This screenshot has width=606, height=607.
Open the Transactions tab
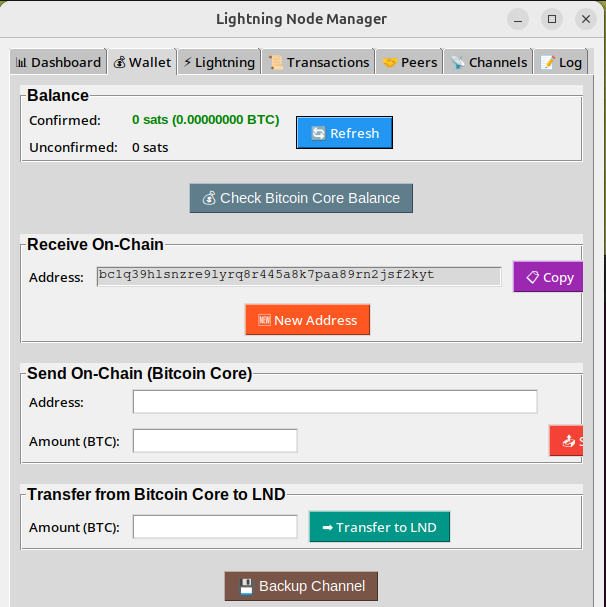(x=319, y=62)
